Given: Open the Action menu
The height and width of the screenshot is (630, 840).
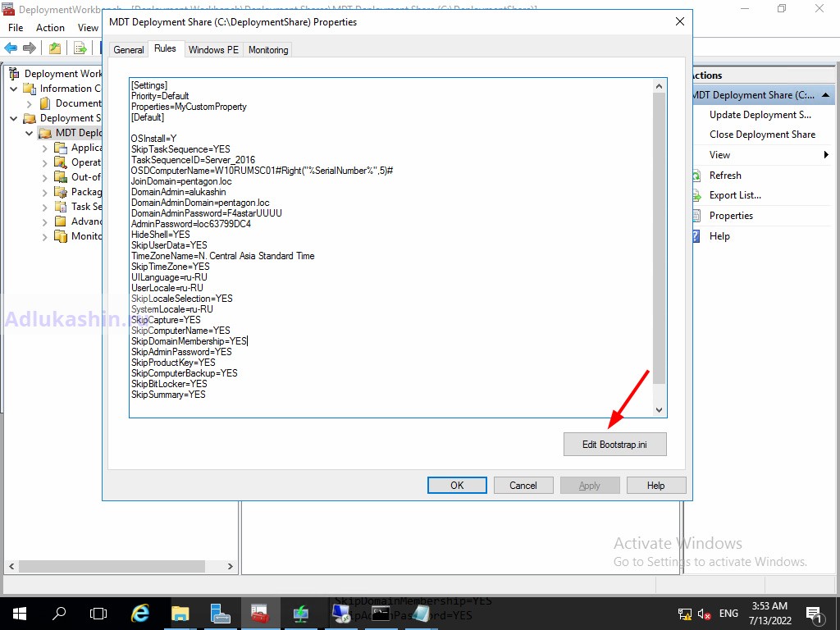Looking at the screenshot, I should 50,28.
